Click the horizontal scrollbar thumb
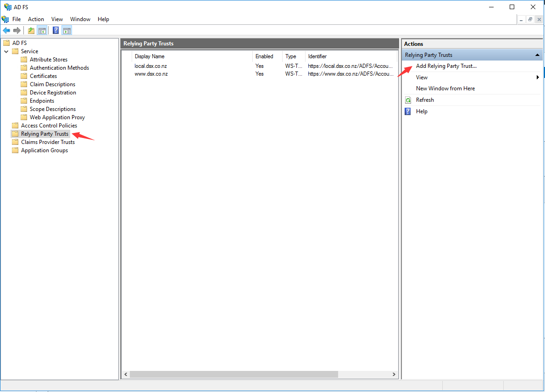 (x=234, y=374)
